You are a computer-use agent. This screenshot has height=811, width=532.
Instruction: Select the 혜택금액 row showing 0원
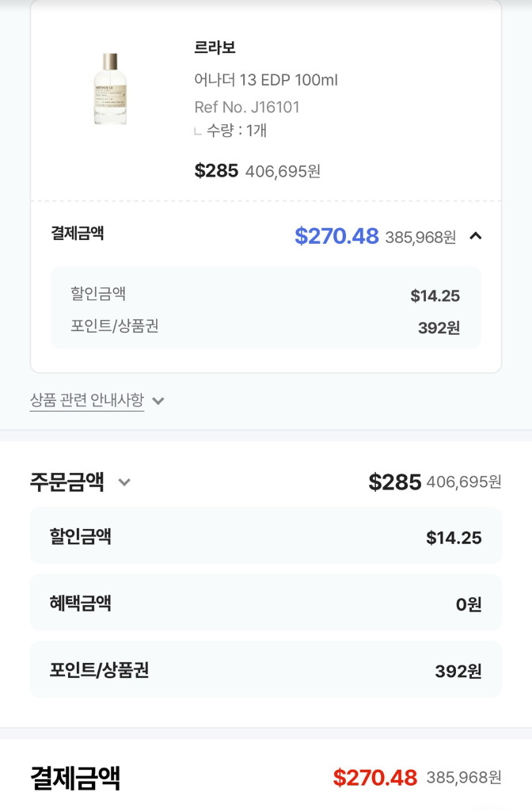(x=265, y=603)
